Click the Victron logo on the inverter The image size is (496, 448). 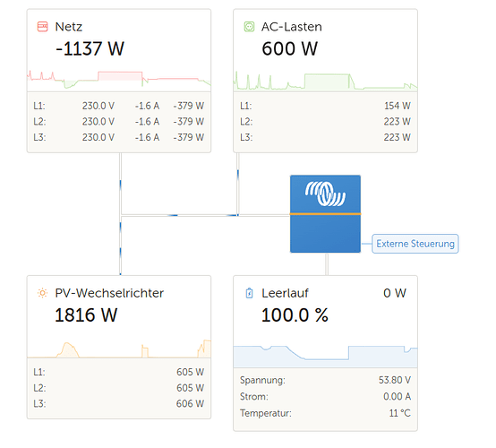click(325, 194)
